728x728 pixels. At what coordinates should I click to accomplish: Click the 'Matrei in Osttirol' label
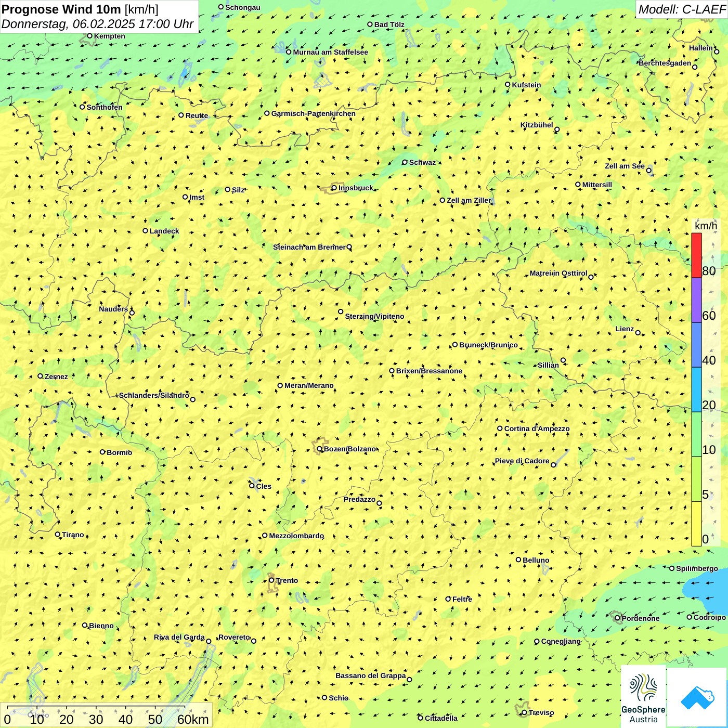[x=558, y=273]
